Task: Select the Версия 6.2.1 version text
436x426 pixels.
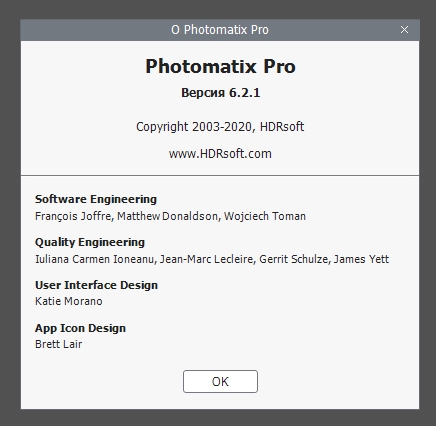Action: coord(220,93)
